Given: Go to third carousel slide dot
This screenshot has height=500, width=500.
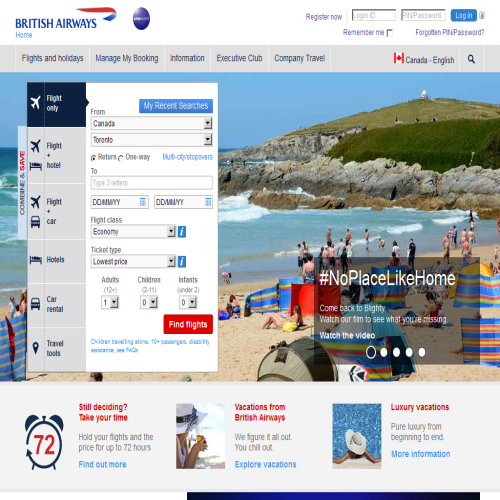Looking at the screenshot, I should 396,352.
